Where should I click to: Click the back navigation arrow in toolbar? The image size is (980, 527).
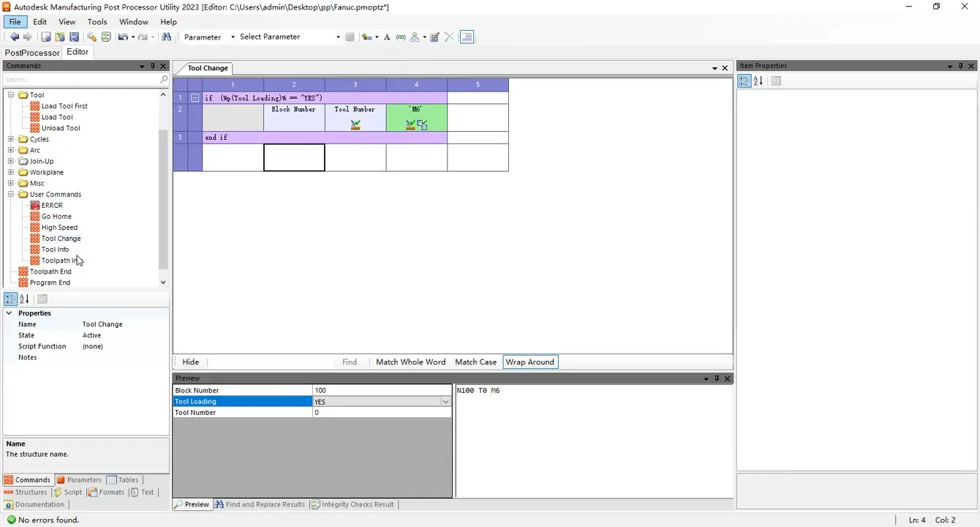pos(14,37)
